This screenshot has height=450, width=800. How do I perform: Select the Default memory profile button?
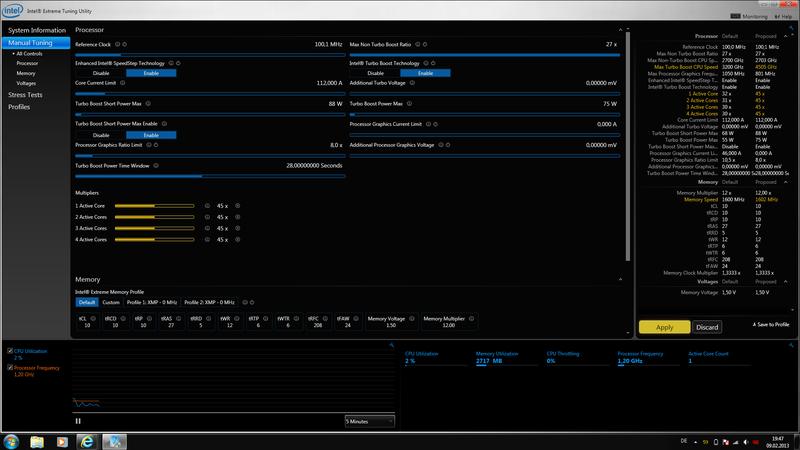tap(87, 302)
